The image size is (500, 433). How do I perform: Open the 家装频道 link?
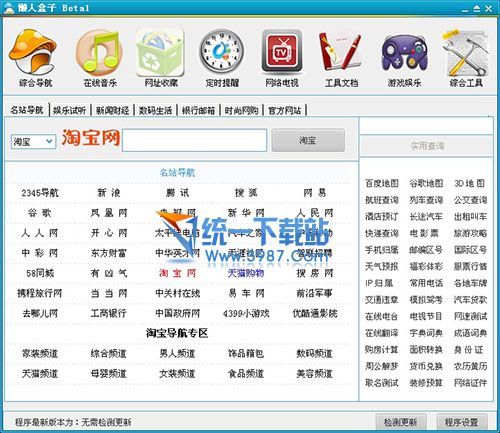coord(40,353)
